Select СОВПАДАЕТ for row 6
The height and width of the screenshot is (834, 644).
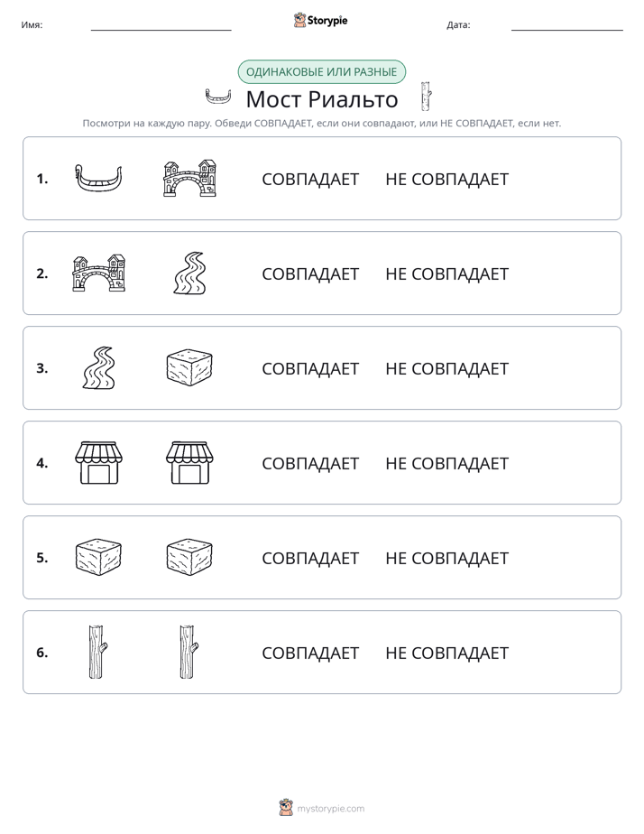(310, 653)
